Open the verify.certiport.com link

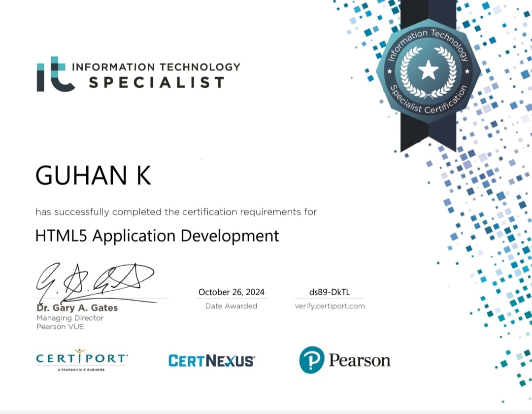(330, 306)
